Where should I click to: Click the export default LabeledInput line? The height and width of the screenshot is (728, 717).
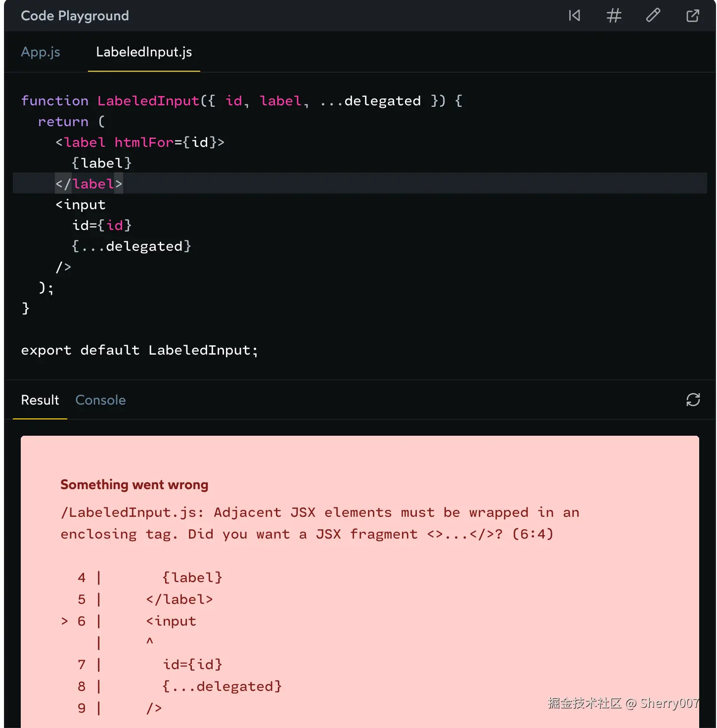point(139,350)
